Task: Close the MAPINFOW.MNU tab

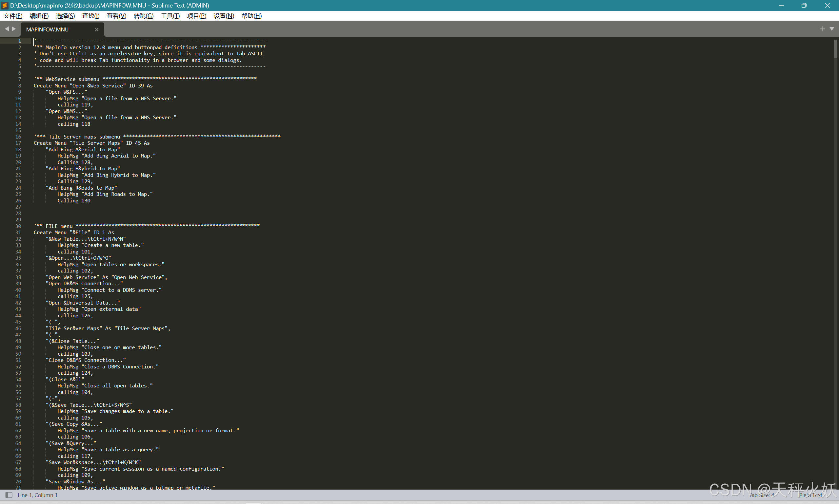Action: tap(96, 29)
